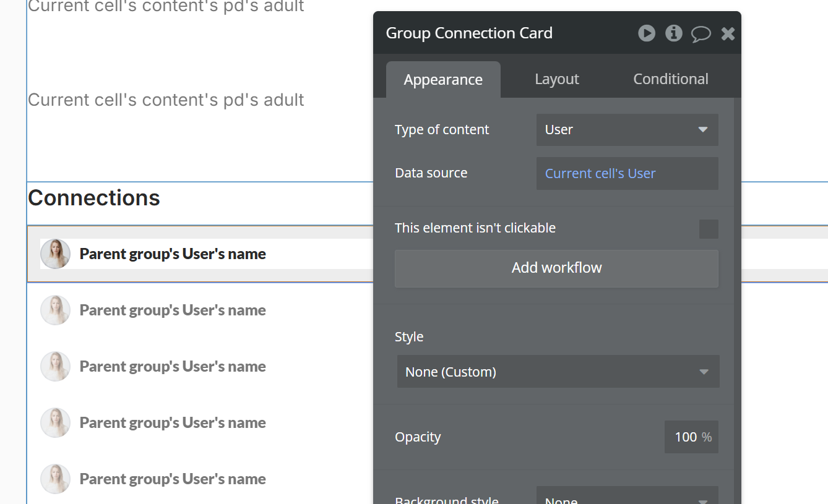The width and height of the screenshot is (828, 504).
Task: Open the info reference icon
Action: [x=674, y=33]
